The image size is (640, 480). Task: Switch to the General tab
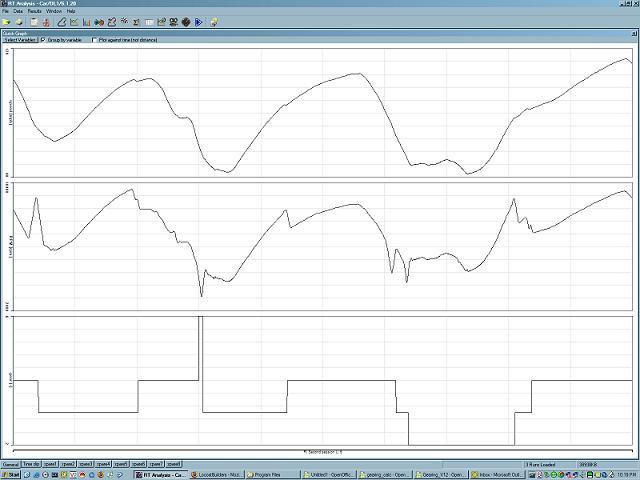pyautogui.click(x=11, y=464)
